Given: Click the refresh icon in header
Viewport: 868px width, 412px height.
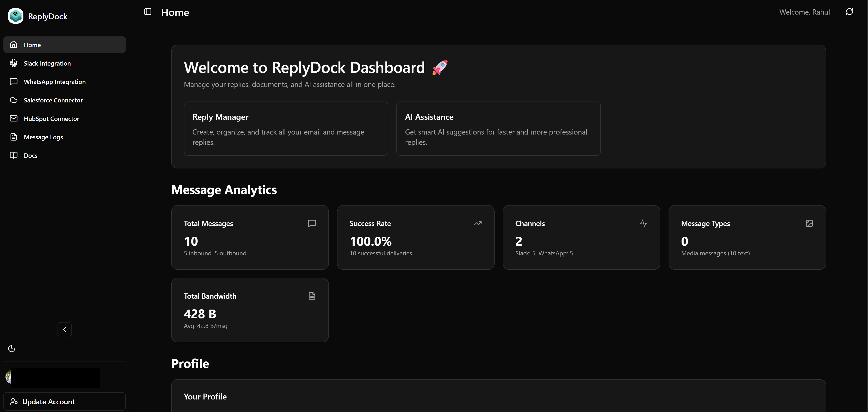Looking at the screenshot, I should click(x=849, y=12).
